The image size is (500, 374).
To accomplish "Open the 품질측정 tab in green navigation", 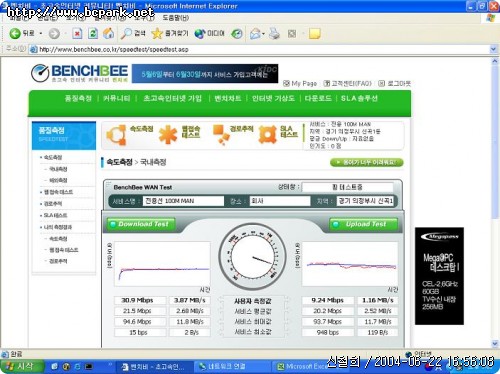I will tap(78, 98).
